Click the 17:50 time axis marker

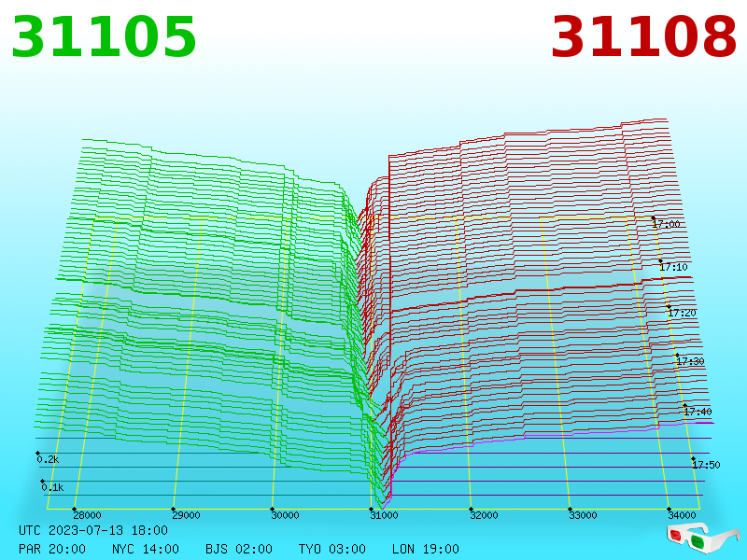coord(707,465)
